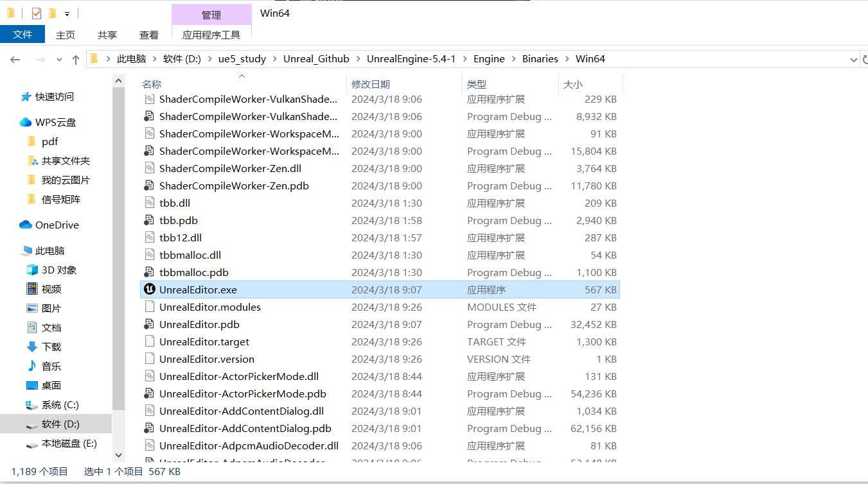This screenshot has height=484, width=868.
Task: Click the ShaderCompileWorker-Zen.pdb file icon
Action: [x=149, y=186]
